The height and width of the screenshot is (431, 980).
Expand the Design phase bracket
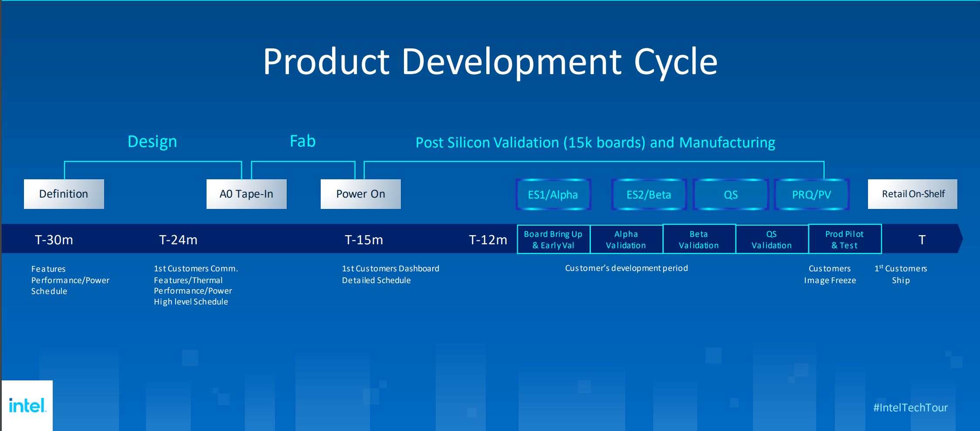152,141
